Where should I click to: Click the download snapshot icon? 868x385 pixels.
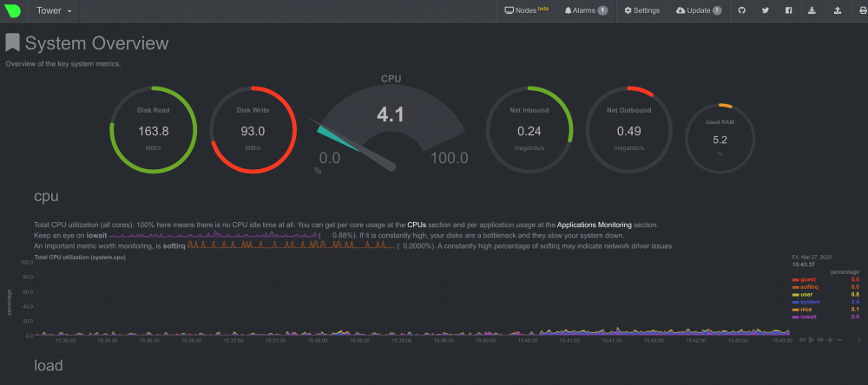tap(812, 10)
